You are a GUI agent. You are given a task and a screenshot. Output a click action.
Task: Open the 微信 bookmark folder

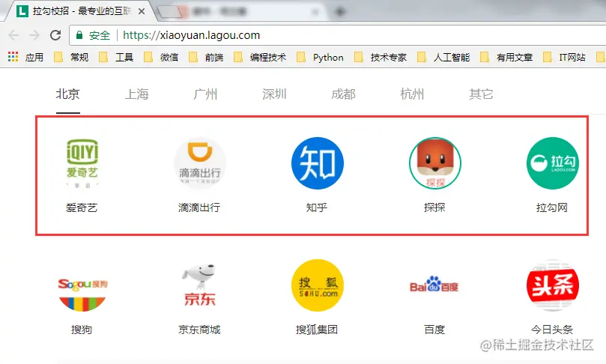(x=161, y=57)
